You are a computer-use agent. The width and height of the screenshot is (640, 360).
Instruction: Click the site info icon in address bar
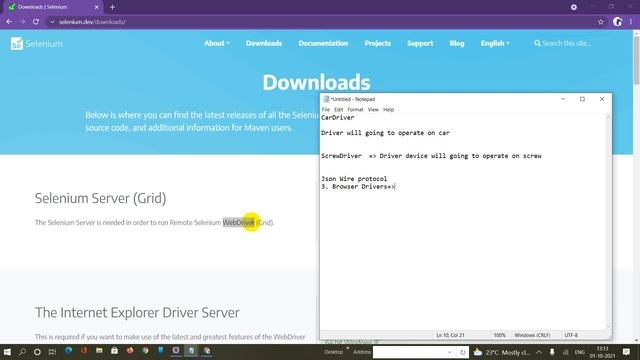click(x=52, y=22)
